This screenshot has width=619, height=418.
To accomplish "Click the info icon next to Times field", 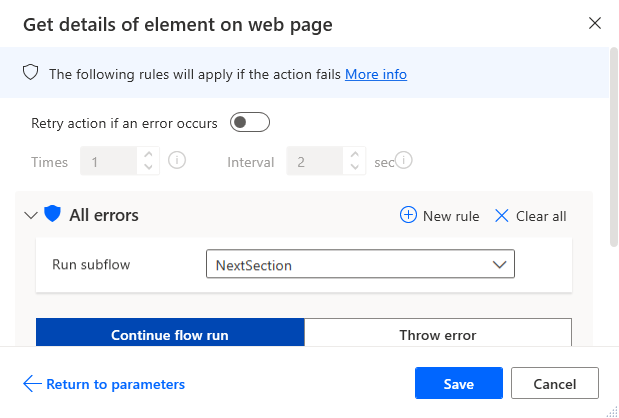I will [x=177, y=160].
